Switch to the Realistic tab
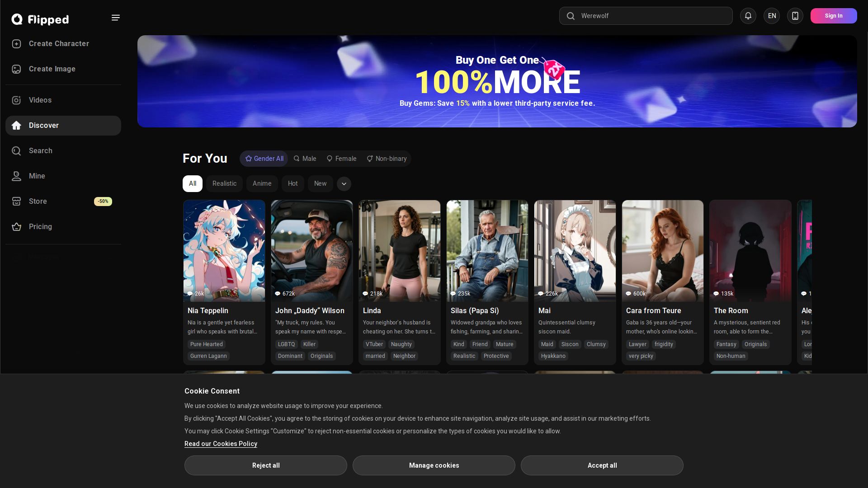This screenshot has height=488, width=868. (225, 184)
